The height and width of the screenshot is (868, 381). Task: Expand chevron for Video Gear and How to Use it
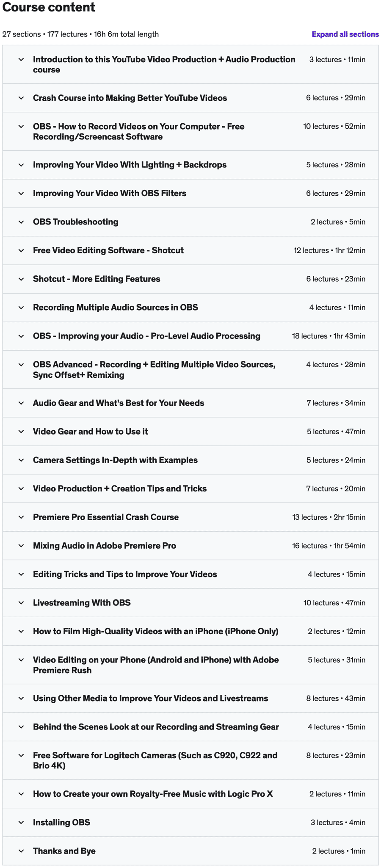pos(21,432)
